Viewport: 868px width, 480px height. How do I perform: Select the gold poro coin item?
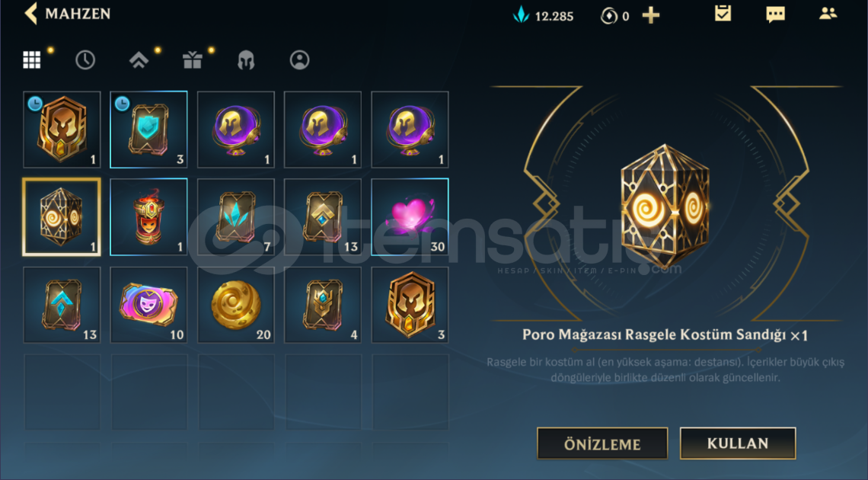coord(236,305)
